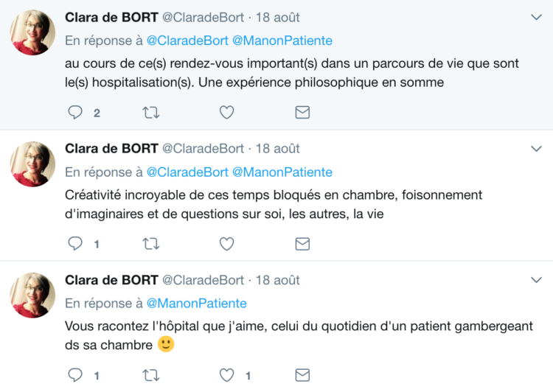Open the 18 août timestamp on third tweet

tap(277, 280)
